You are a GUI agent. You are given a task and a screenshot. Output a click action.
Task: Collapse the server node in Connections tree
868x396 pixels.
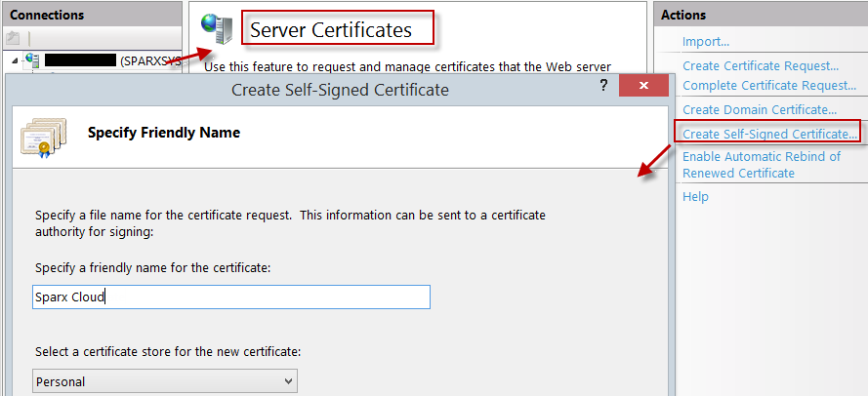(x=14, y=61)
